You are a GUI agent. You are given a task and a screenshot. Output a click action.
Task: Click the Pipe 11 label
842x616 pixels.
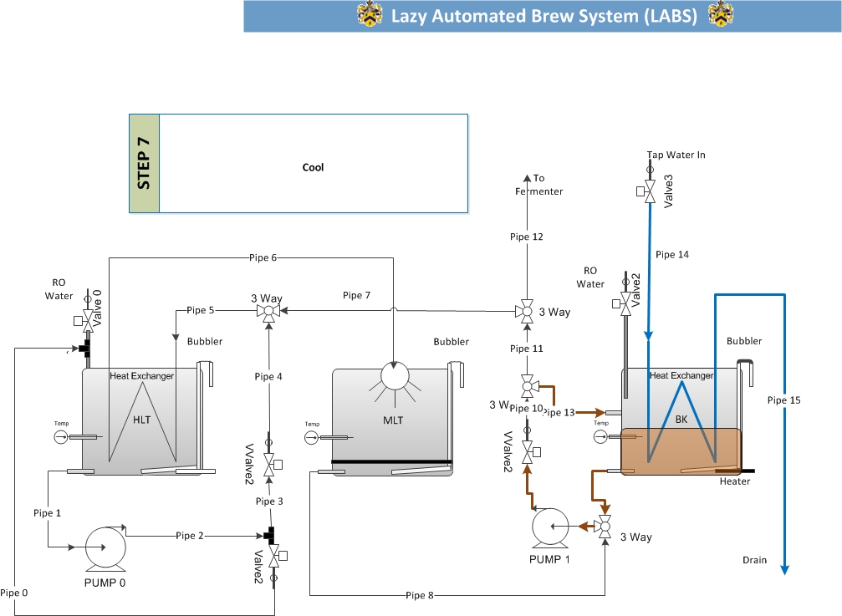tap(527, 349)
